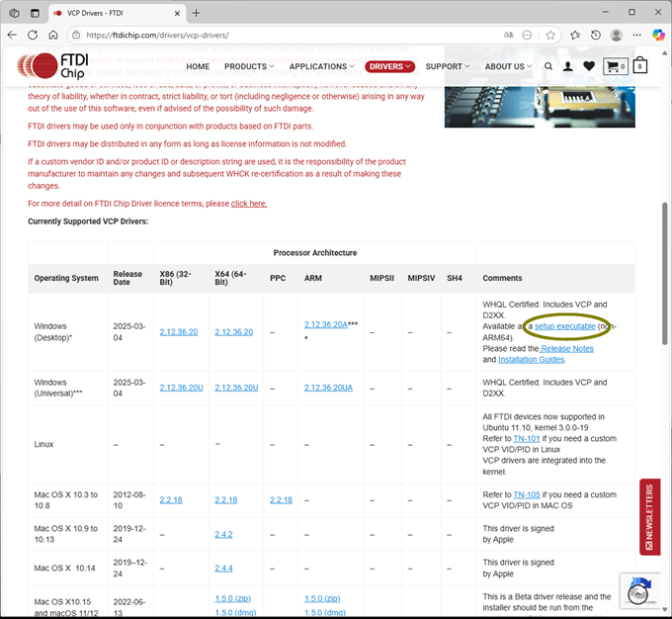
Task: Open the TN-101 technical note link
Action: pyautogui.click(x=527, y=439)
